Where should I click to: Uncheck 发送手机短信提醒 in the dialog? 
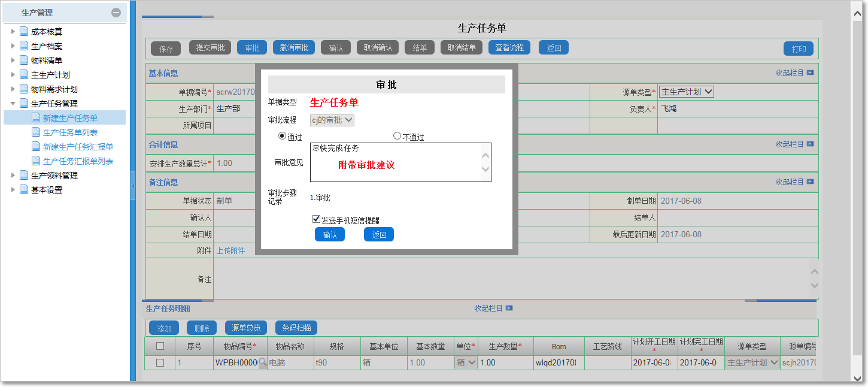coord(316,219)
